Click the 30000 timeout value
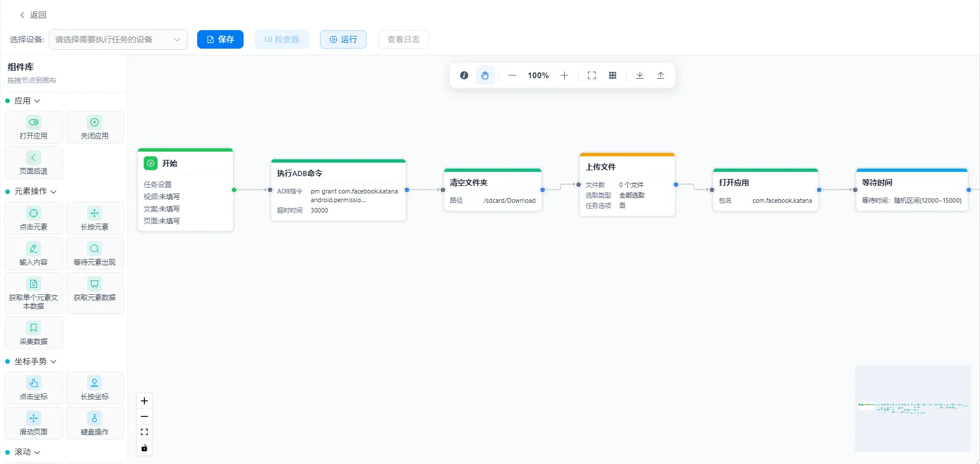The height and width of the screenshot is (464, 980). [319, 210]
